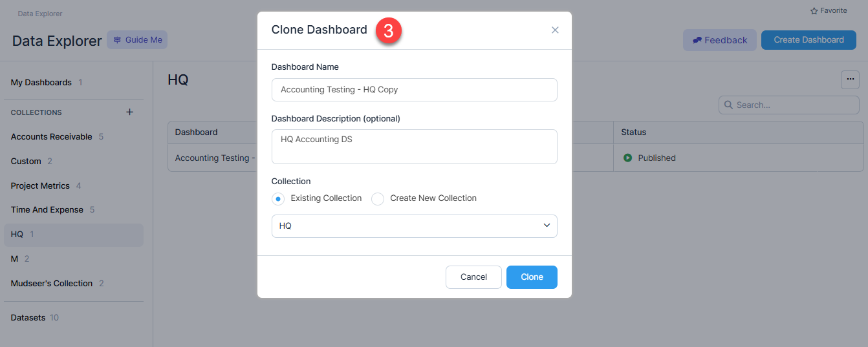The height and width of the screenshot is (347, 868).
Task: Open the Guide Me helper
Action: pyautogui.click(x=137, y=40)
